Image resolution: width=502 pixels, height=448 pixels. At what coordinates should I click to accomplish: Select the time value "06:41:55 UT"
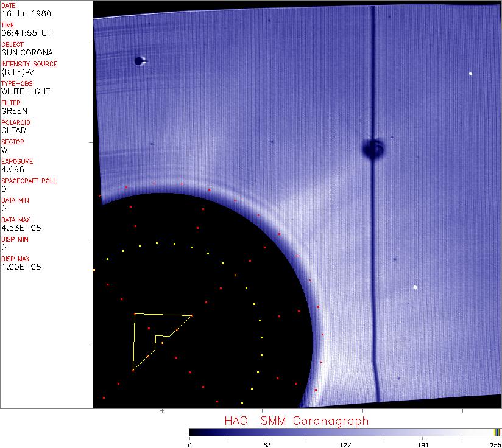(26, 33)
